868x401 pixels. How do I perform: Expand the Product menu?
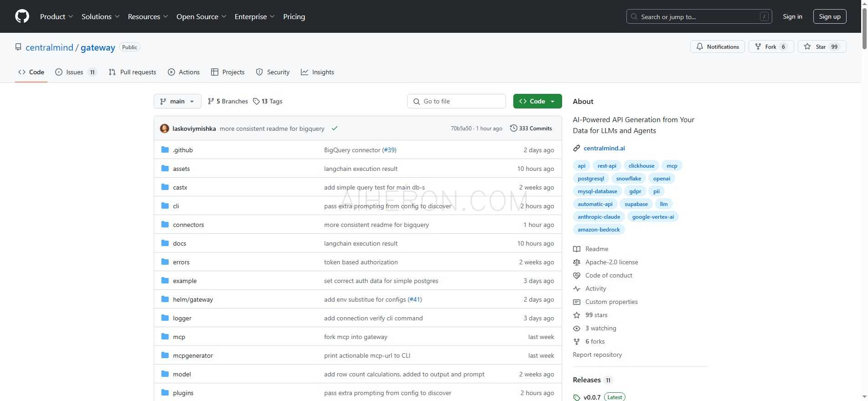pyautogui.click(x=56, y=16)
